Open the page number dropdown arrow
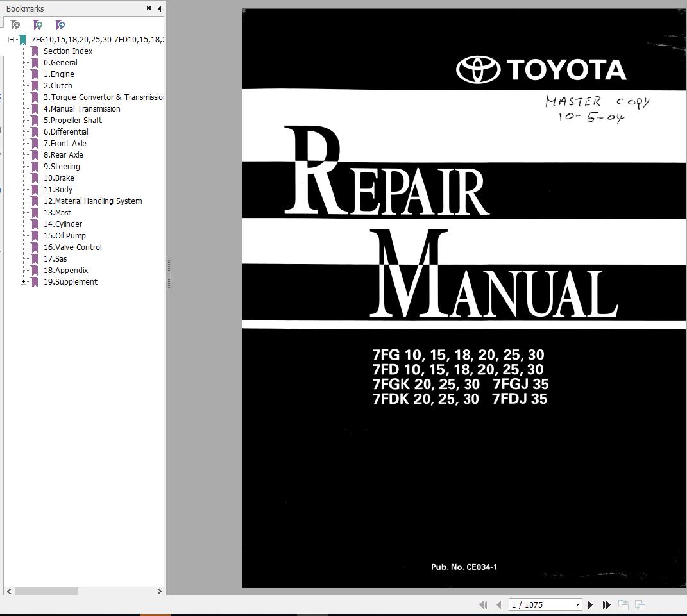Viewport: 687px width, 616px height. tap(577, 605)
